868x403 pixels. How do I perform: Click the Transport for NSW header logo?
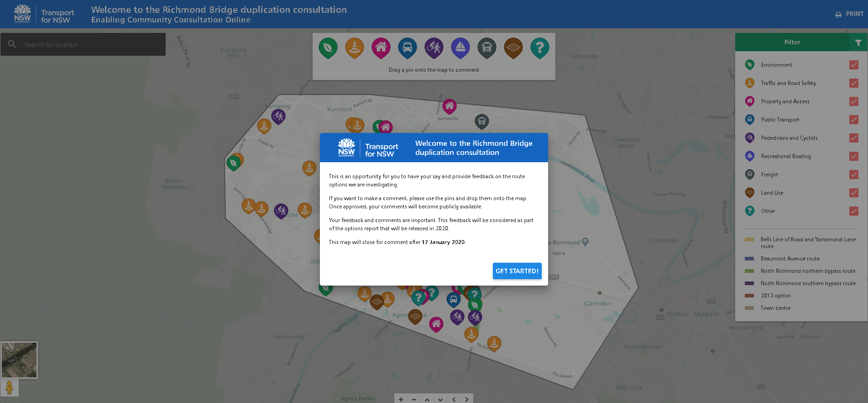click(44, 14)
